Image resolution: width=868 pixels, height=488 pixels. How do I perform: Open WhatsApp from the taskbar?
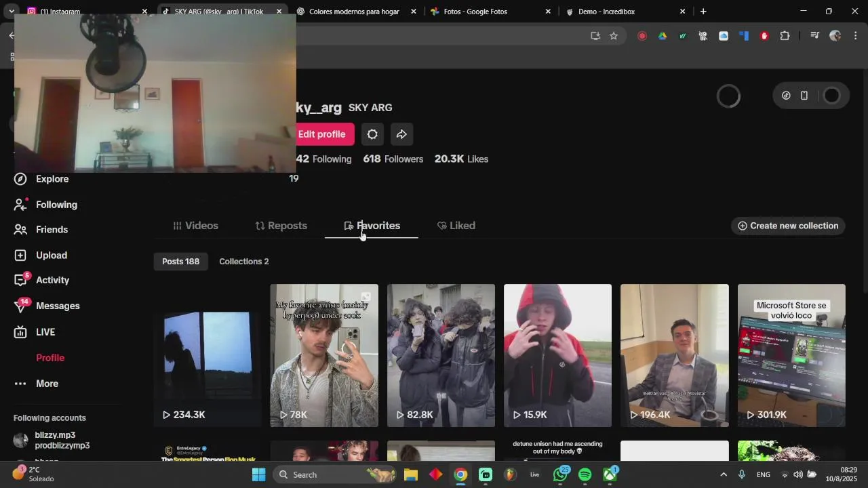coord(561,474)
